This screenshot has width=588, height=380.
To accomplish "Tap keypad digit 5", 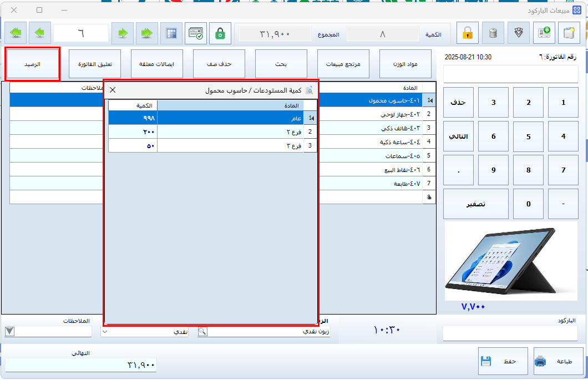I will pyautogui.click(x=529, y=136).
